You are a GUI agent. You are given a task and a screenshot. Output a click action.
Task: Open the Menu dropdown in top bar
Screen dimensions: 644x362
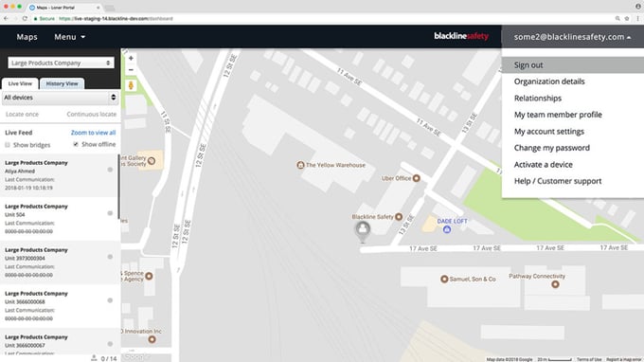(69, 37)
